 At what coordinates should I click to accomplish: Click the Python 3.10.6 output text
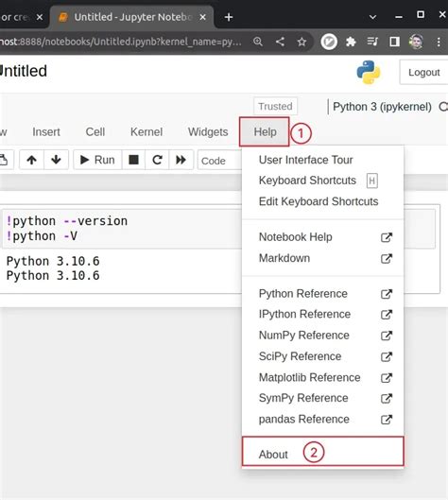(x=53, y=268)
